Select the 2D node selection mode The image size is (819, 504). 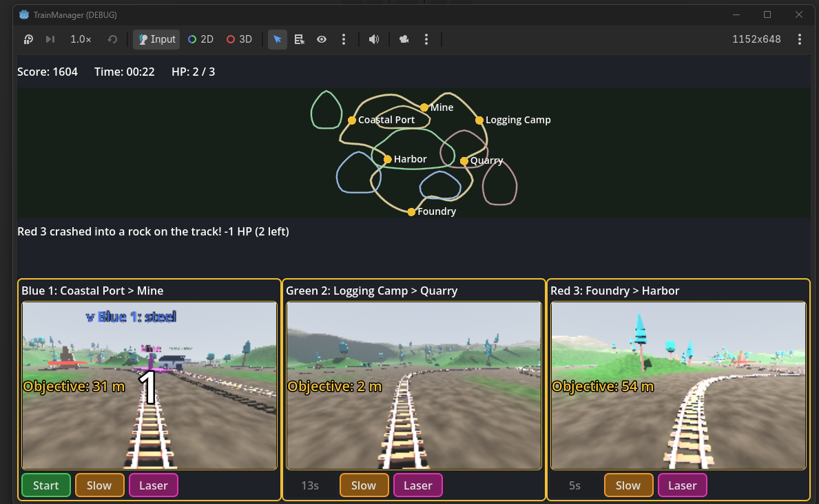point(200,39)
